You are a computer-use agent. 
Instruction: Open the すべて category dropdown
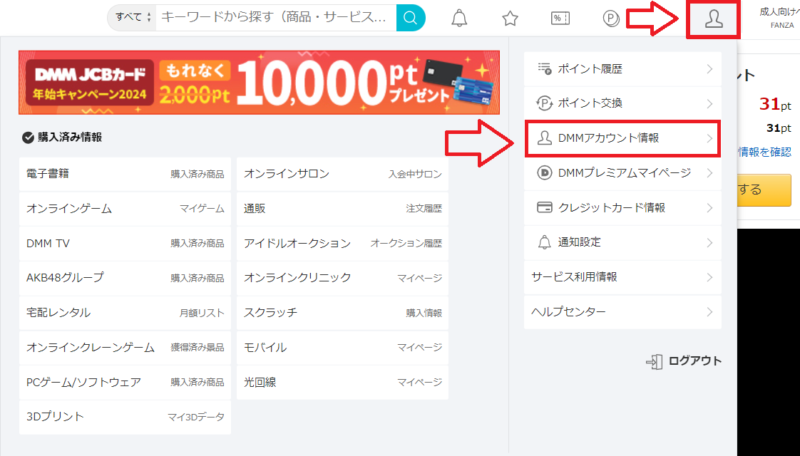(132, 17)
